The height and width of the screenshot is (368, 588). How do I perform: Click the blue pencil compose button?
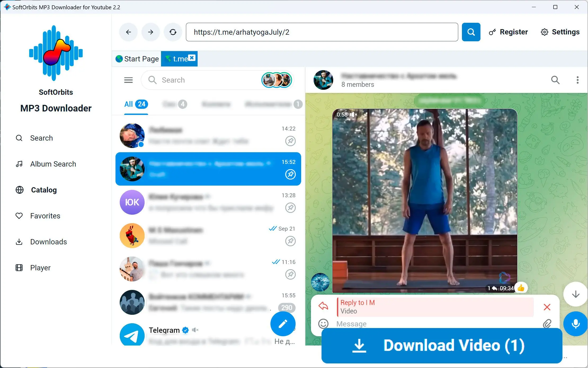(283, 324)
